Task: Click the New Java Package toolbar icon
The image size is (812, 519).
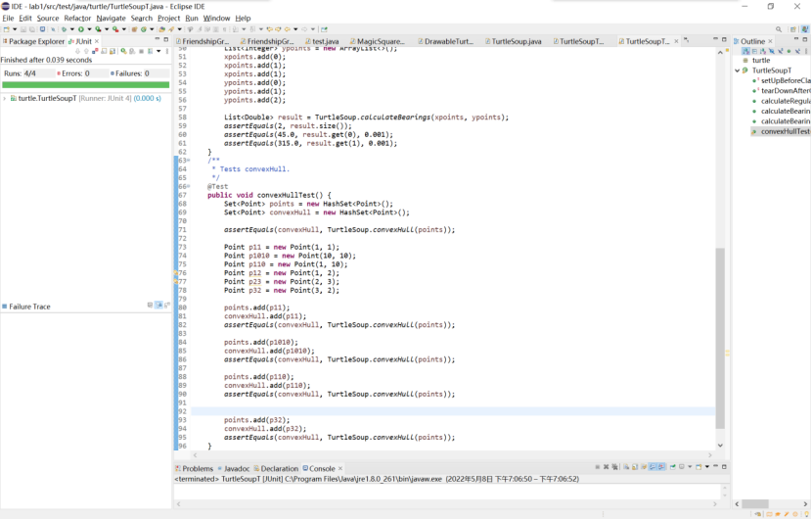Action: pos(134,29)
